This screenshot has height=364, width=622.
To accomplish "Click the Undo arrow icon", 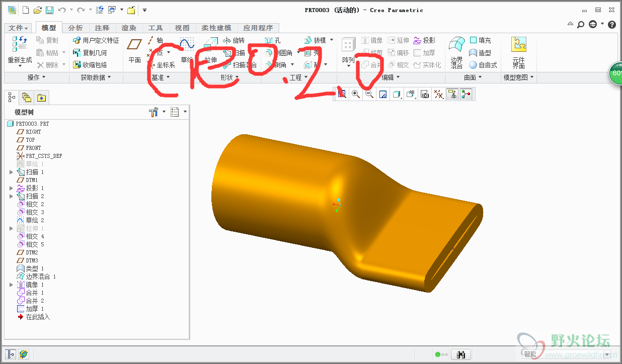I will tap(61, 10).
